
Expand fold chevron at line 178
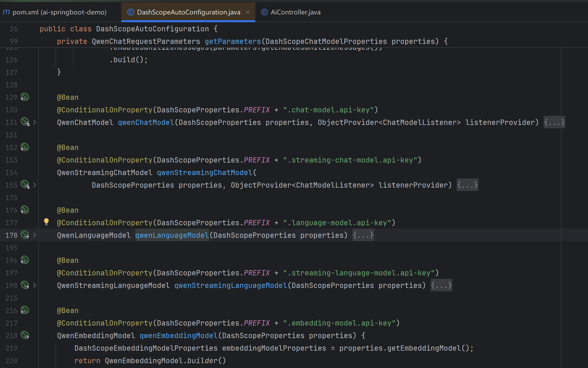(35, 235)
